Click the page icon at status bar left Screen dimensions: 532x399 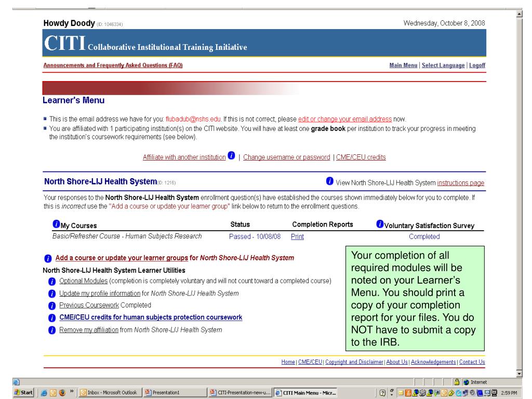click(16, 382)
